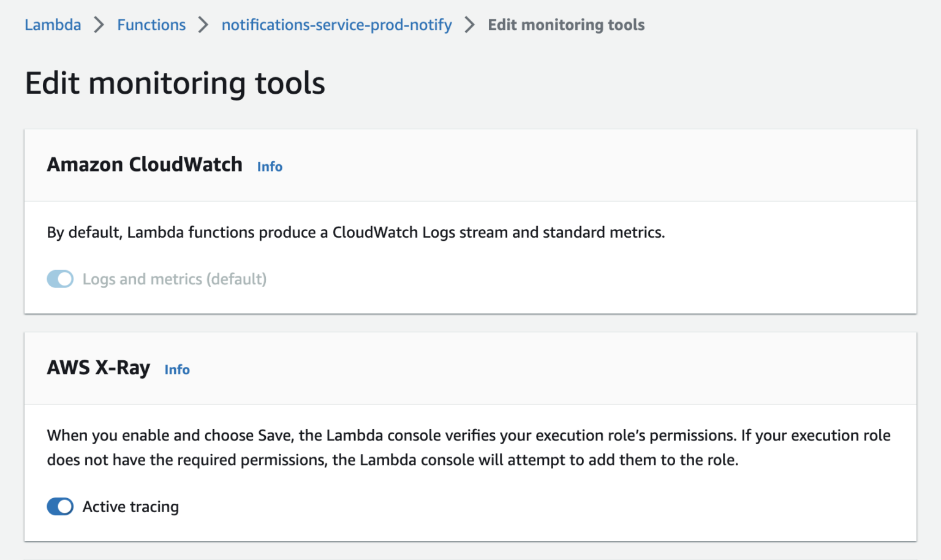The image size is (941, 560).
Task: Select the Logs and metrics default label
Action: tap(174, 279)
